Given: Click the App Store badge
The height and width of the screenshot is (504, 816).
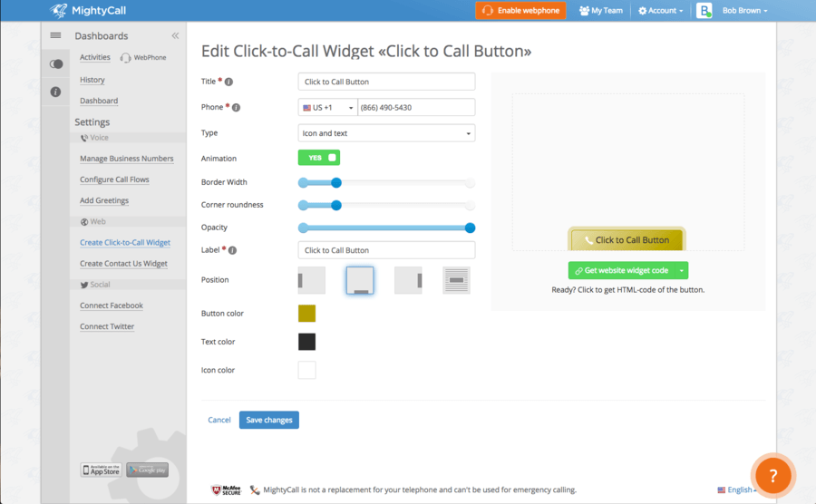Looking at the screenshot, I should pos(101,470).
